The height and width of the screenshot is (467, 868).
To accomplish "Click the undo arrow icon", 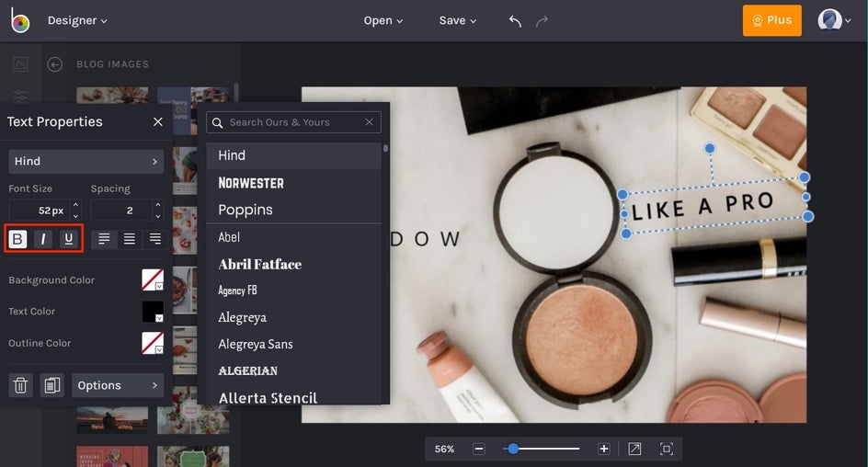I will pyautogui.click(x=515, y=21).
